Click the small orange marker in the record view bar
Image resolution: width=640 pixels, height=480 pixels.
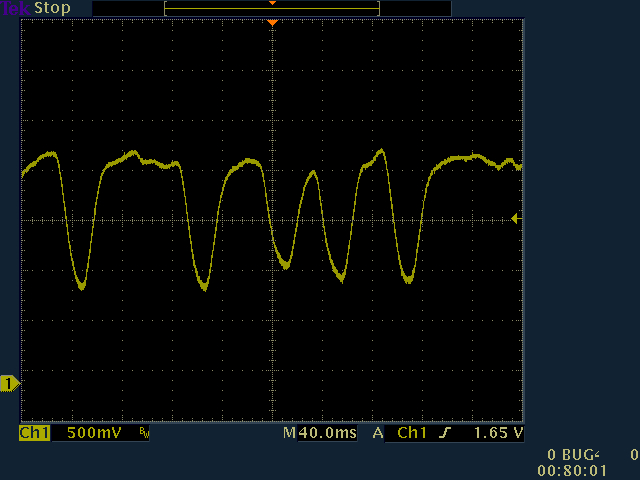pyautogui.click(x=272, y=3)
